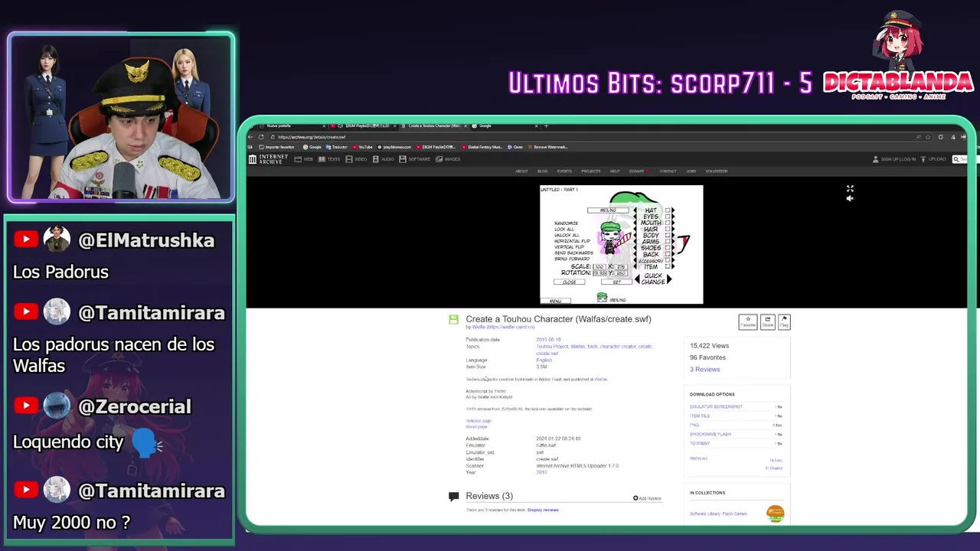The width and height of the screenshot is (980, 551).
Task: Click the Flash Games collection thumbnail
Action: tap(776, 514)
